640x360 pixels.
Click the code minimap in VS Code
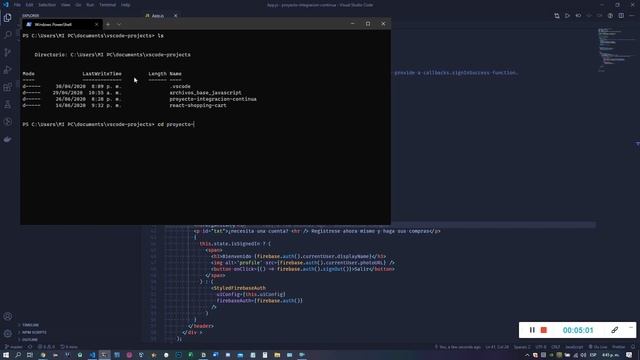[616, 50]
